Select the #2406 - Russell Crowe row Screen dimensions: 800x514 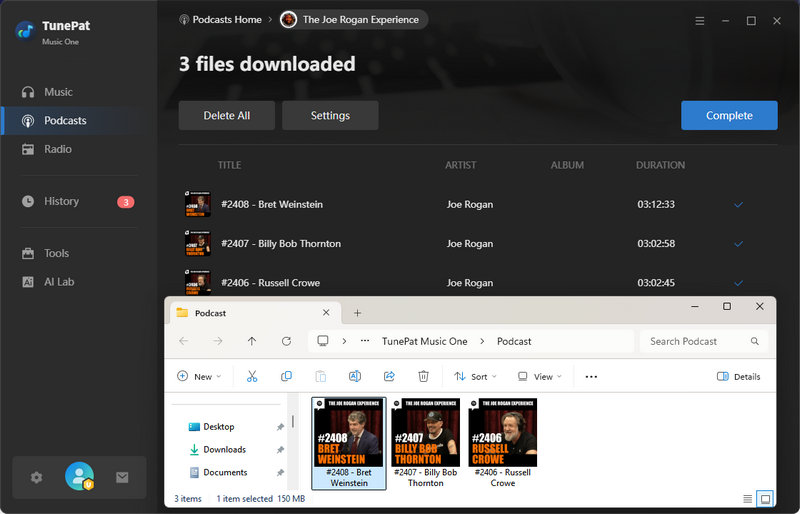point(478,282)
